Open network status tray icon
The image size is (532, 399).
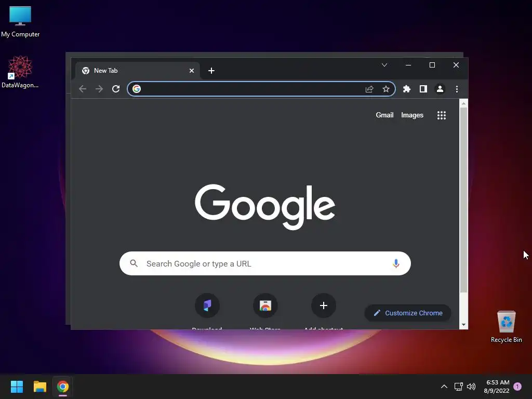[458, 387]
